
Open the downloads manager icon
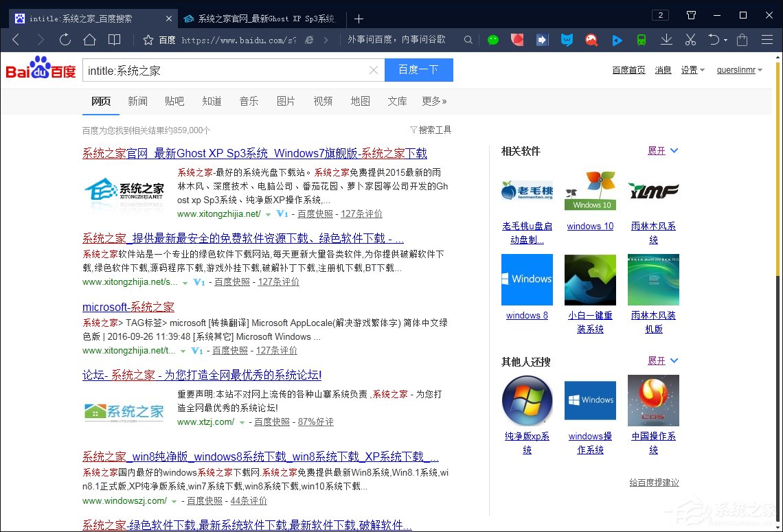click(666, 40)
